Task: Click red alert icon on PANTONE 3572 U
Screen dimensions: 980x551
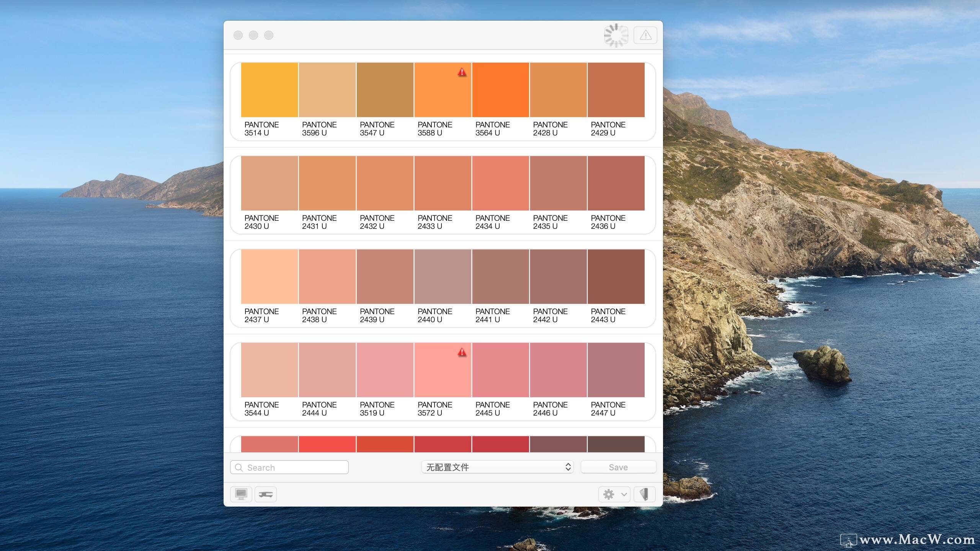Action: 462,352
